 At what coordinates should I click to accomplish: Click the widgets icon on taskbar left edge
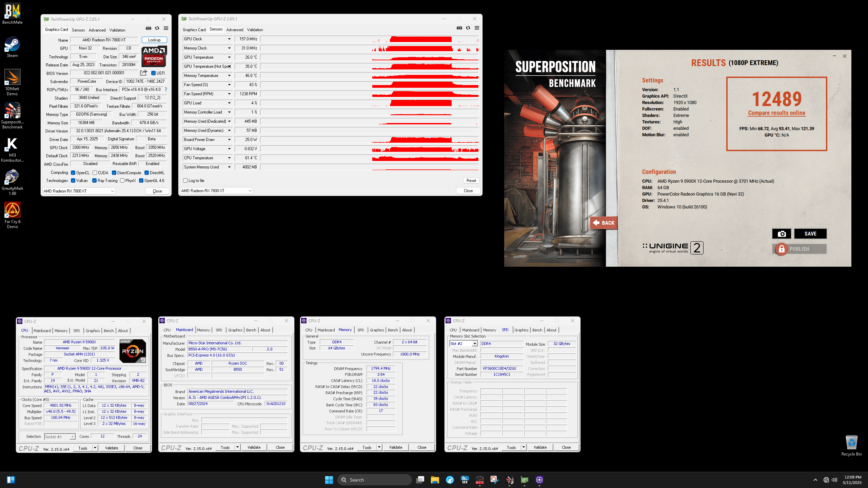click(11, 480)
